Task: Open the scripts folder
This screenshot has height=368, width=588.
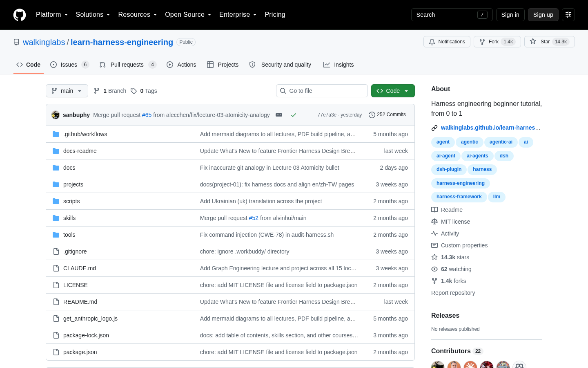Action: point(71,201)
